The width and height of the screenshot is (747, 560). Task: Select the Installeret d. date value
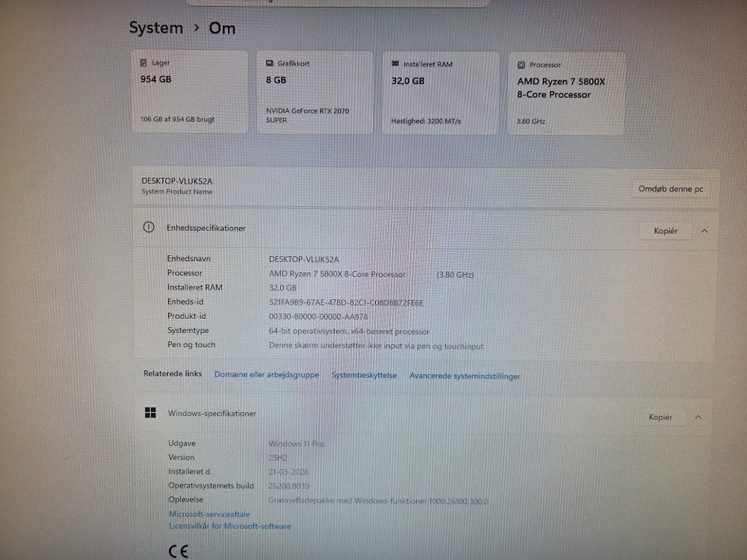tap(288, 472)
